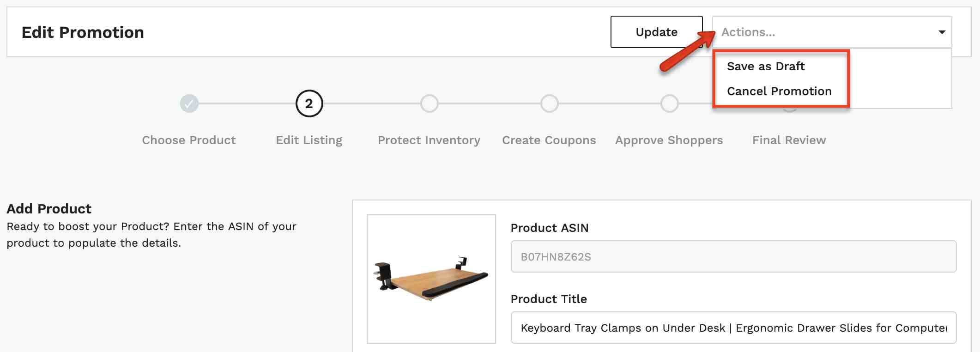The width and height of the screenshot is (980, 352).
Task: Jump to the Create Coupons step circle
Action: point(549,103)
